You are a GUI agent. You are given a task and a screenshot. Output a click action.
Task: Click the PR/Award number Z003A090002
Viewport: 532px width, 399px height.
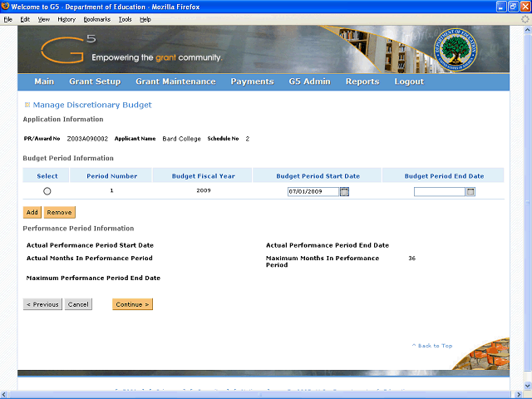[x=87, y=139]
